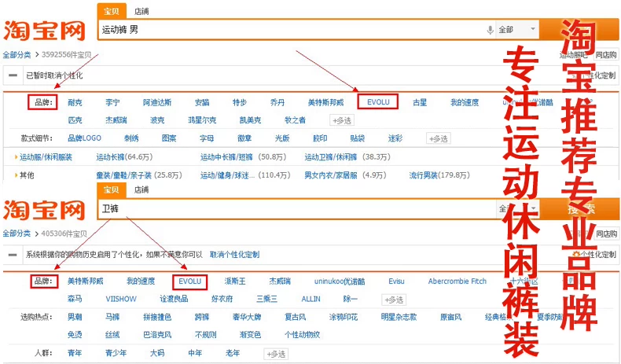Open 运动长裤(64.6万) category
This screenshot has width=621, height=364.
pos(124,157)
